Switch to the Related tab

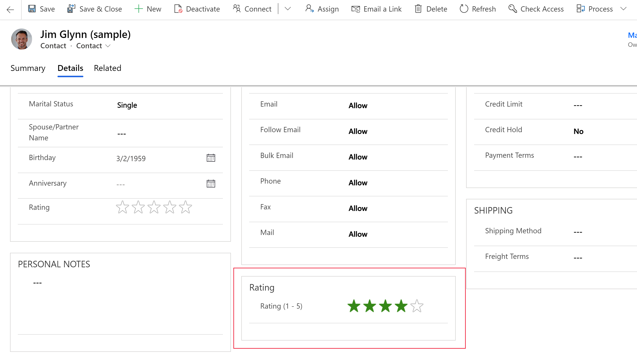coord(108,68)
